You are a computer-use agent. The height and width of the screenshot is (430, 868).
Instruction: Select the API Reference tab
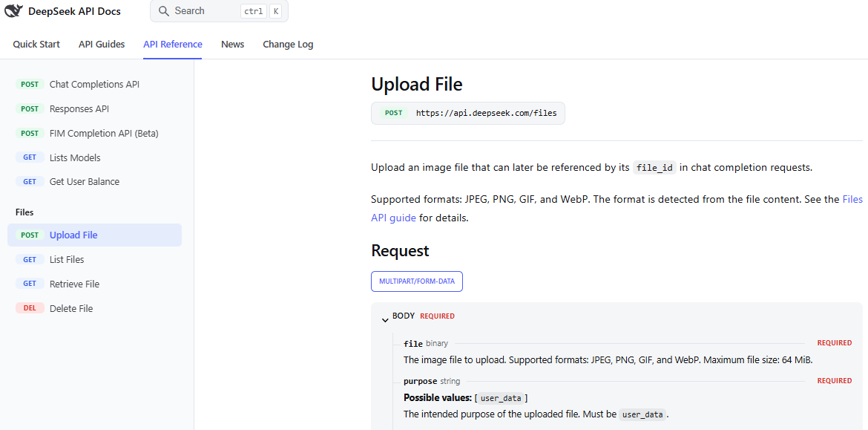click(x=173, y=45)
